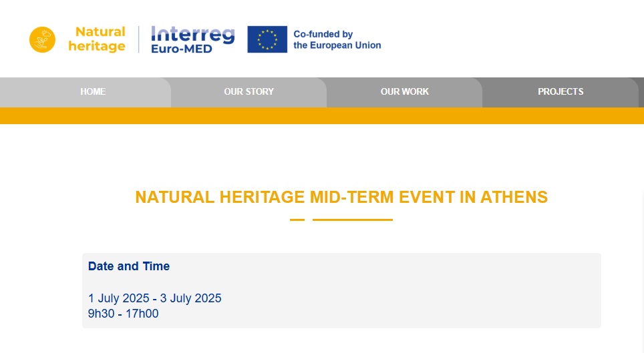Click the end date 3 July 2025
Screen dimensions: 644x353
click(190, 298)
